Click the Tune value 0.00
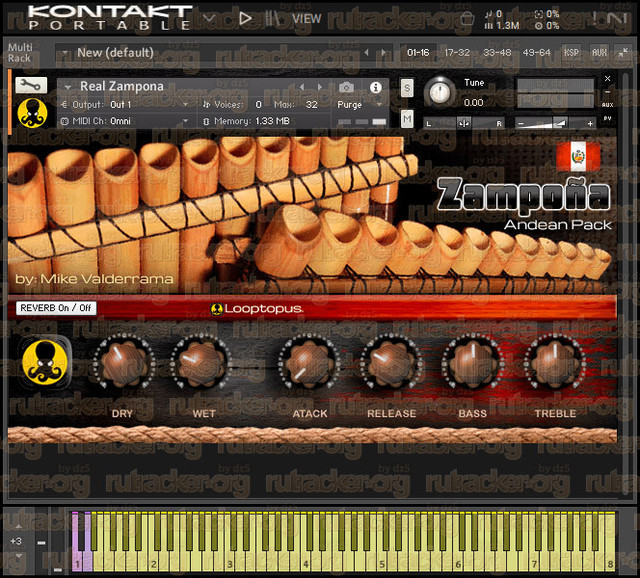The height and width of the screenshot is (578, 640). pos(473,102)
